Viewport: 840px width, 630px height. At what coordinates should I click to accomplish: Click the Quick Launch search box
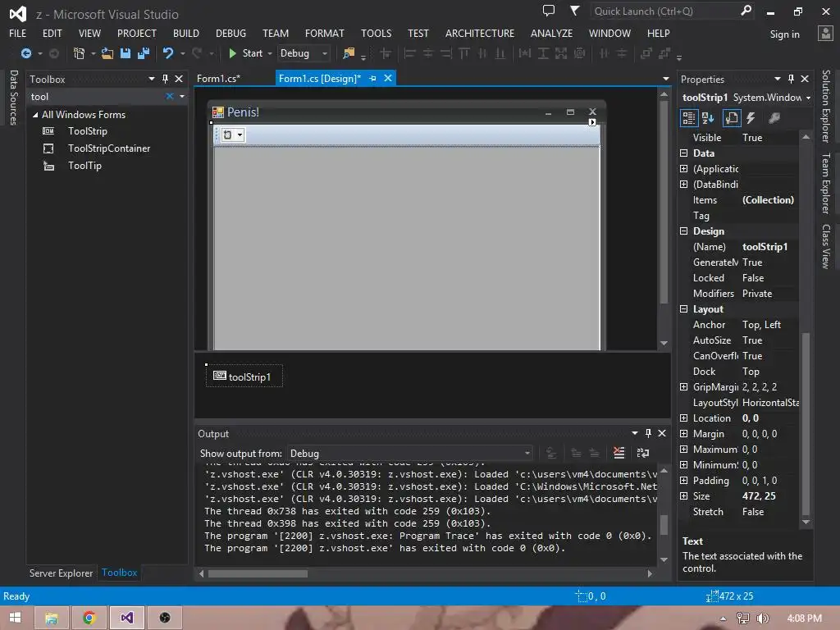coord(672,11)
